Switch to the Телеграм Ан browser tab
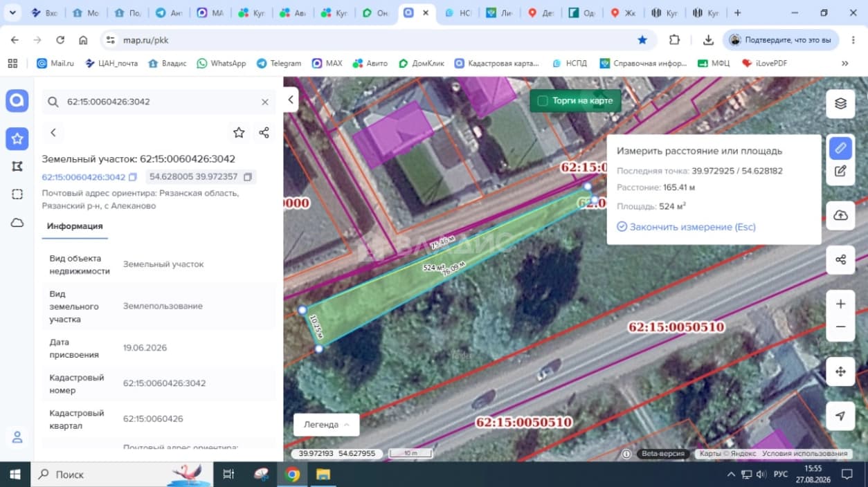 coord(168,13)
